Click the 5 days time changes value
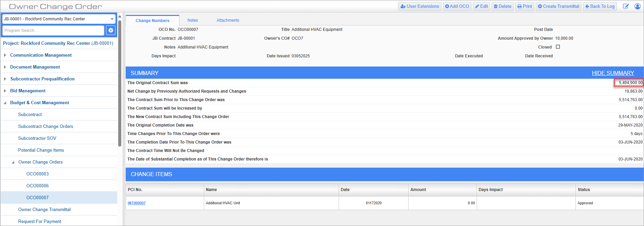This screenshot has height=226, width=644. (637, 134)
